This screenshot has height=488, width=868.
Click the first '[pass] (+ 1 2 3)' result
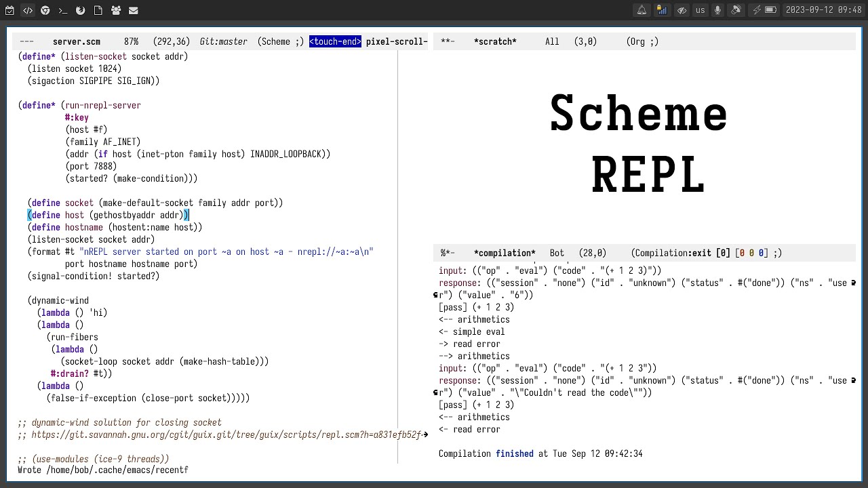(x=477, y=308)
